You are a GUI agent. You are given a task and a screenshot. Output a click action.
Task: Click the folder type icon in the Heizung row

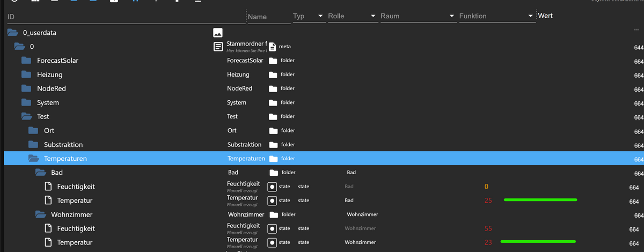pyautogui.click(x=273, y=75)
